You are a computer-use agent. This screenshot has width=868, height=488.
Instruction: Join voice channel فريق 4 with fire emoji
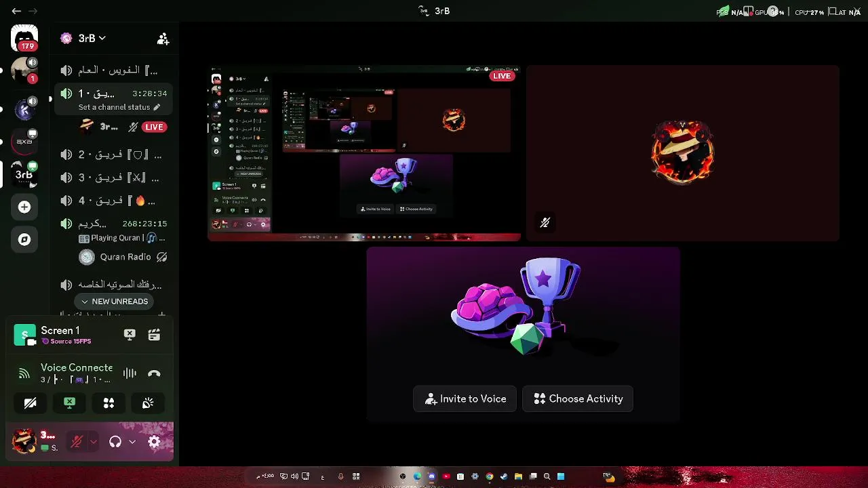point(113,201)
